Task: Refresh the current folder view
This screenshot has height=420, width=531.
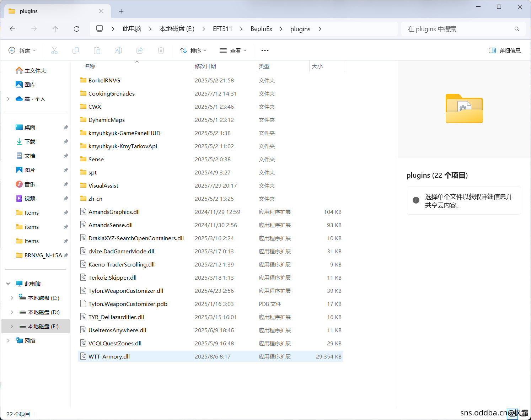Action: tap(76, 29)
